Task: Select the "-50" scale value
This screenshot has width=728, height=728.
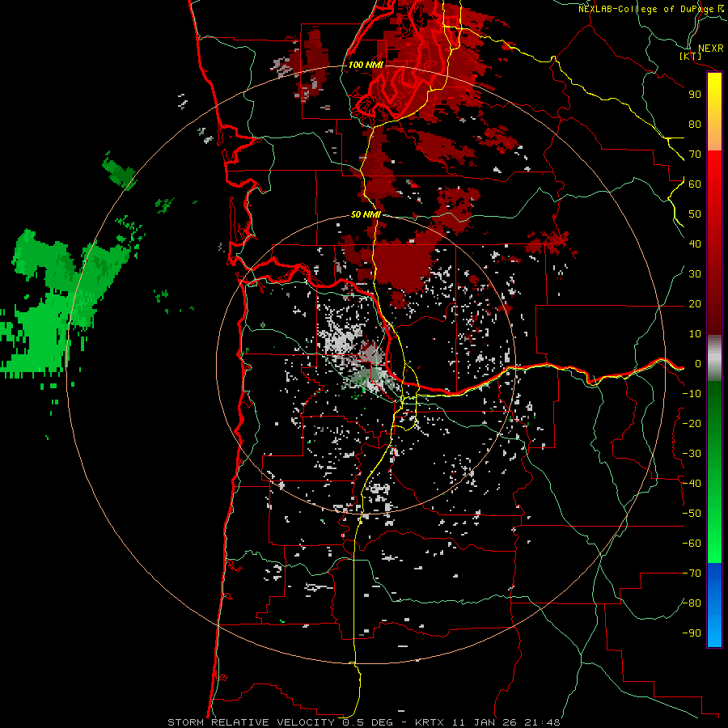Action: 692,514
